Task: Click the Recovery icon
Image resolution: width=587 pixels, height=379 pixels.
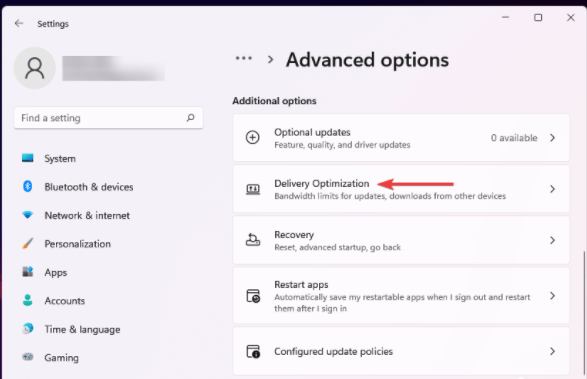Action: tap(253, 240)
